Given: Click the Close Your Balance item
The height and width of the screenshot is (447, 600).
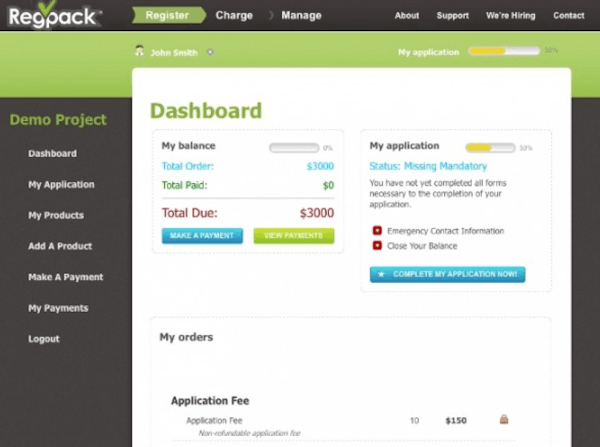Looking at the screenshot, I should (x=422, y=246).
